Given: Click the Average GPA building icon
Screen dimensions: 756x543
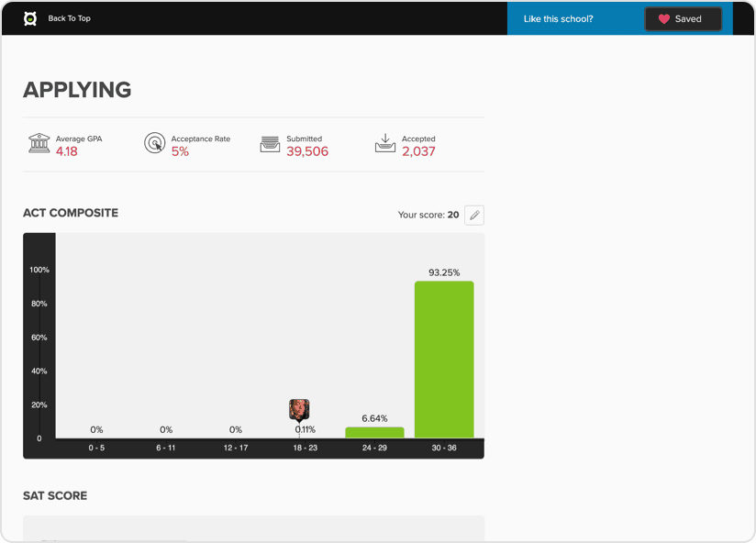Looking at the screenshot, I should coord(39,144).
